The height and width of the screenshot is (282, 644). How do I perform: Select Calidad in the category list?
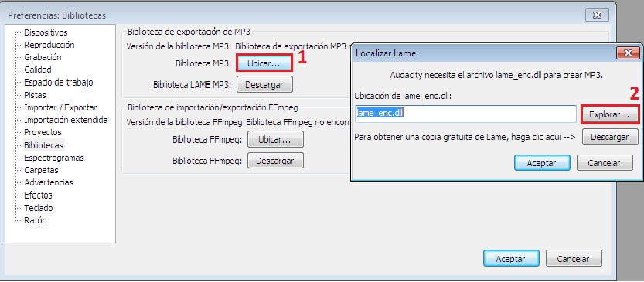pos(38,70)
